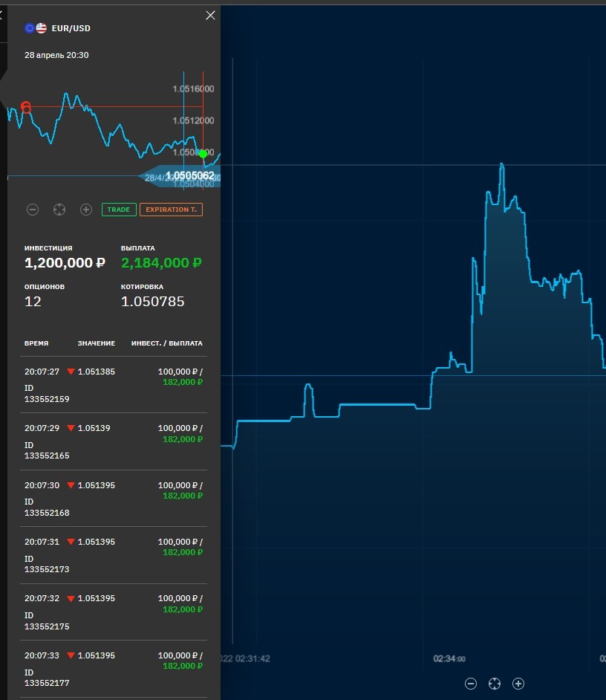The image size is (606, 700).
Task: Toggle the TRADE marker button
Action: 119,210
